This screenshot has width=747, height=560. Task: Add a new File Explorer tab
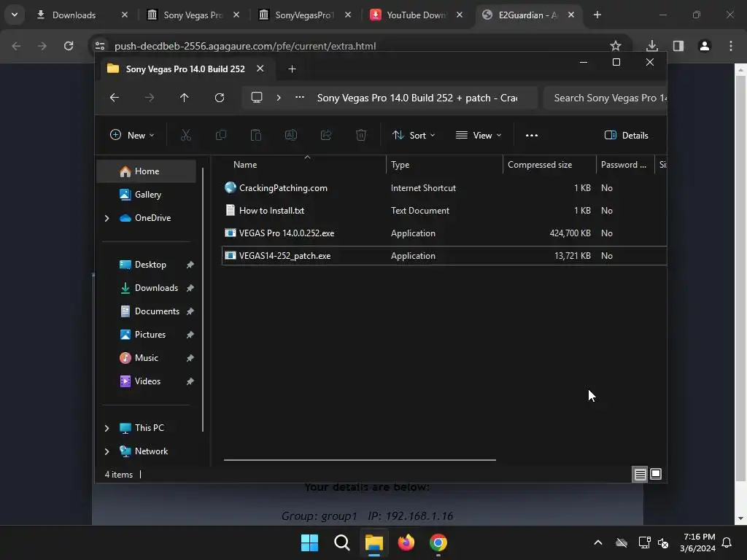coord(292,69)
